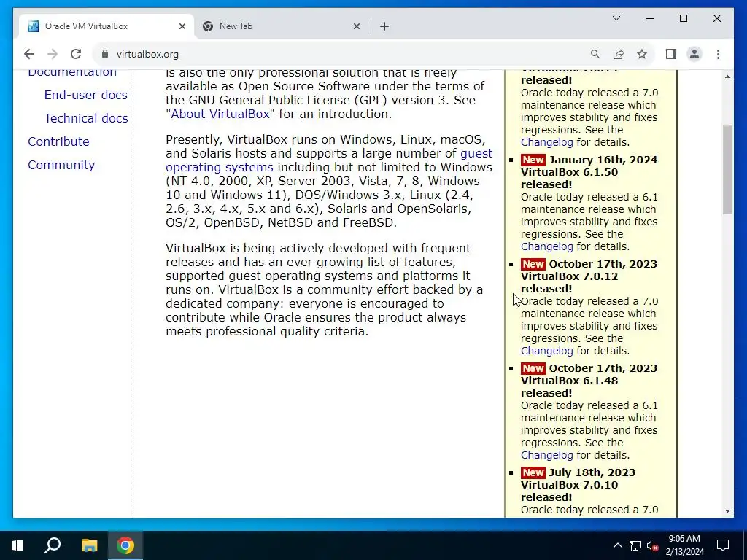
Task: Open the Documentation sidebar link
Action: coord(72,72)
